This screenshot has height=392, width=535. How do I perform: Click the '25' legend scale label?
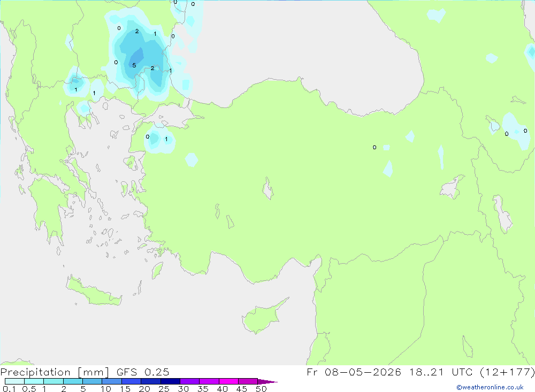(x=164, y=389)
